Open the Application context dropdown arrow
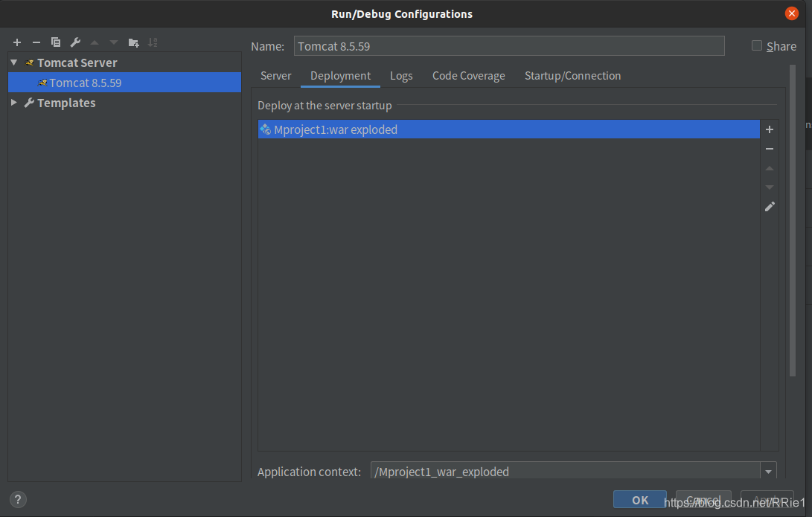Screen dimensions: 812x517 click(769, 472)
